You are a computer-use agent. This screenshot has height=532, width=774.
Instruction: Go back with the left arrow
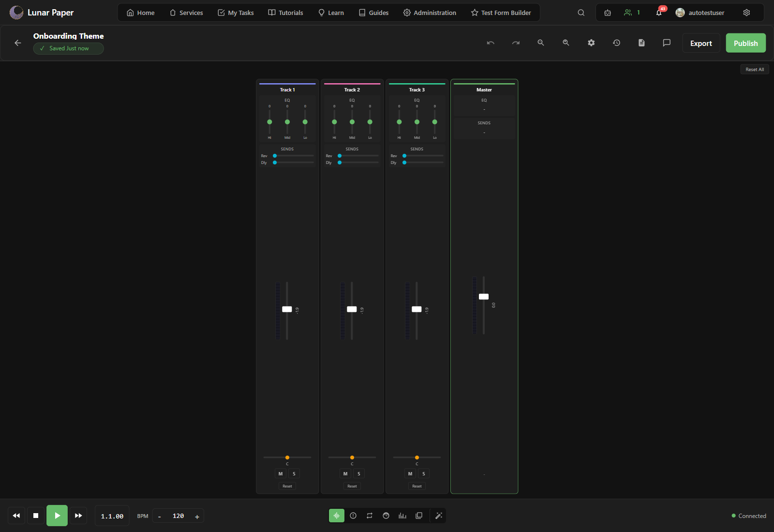click(x=18, y=43)
